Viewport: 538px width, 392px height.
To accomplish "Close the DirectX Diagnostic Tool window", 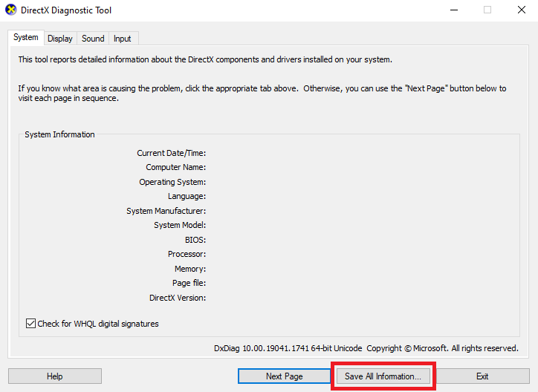I will pyautogui.click(x=522, y=10).
